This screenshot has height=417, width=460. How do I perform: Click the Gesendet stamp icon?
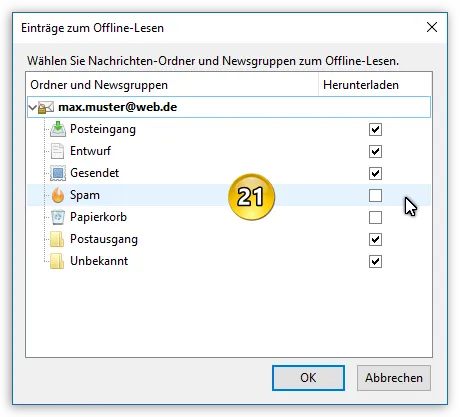point(58,173)
